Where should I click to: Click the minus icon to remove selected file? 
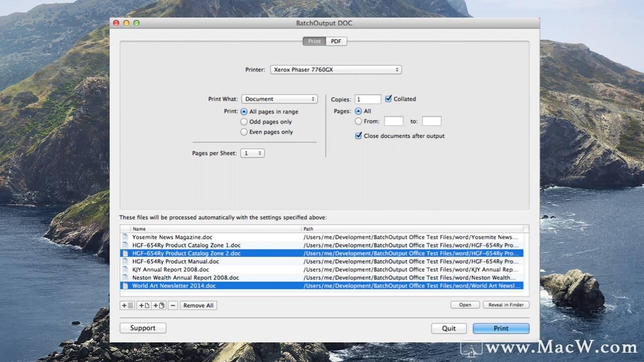[x=173, y=305]
